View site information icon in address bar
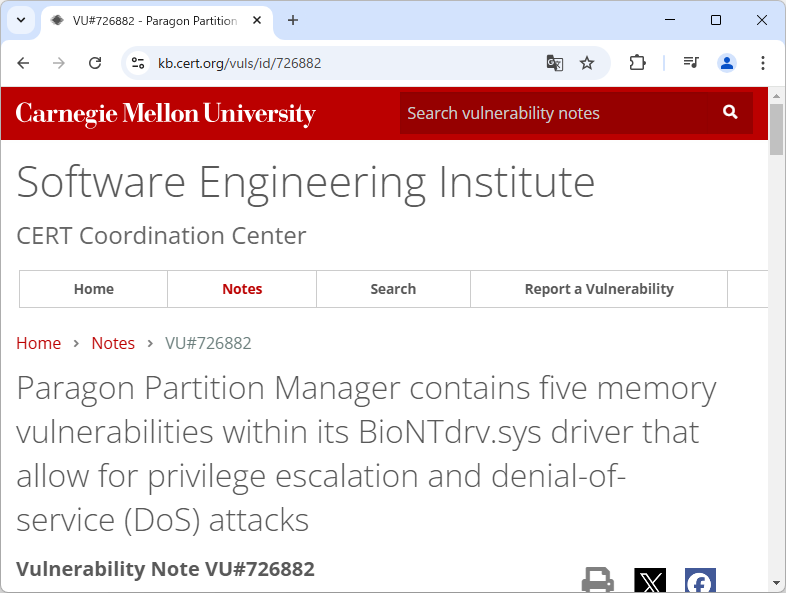This screenshot has width=786, height=593. click(x=138, y=63)
